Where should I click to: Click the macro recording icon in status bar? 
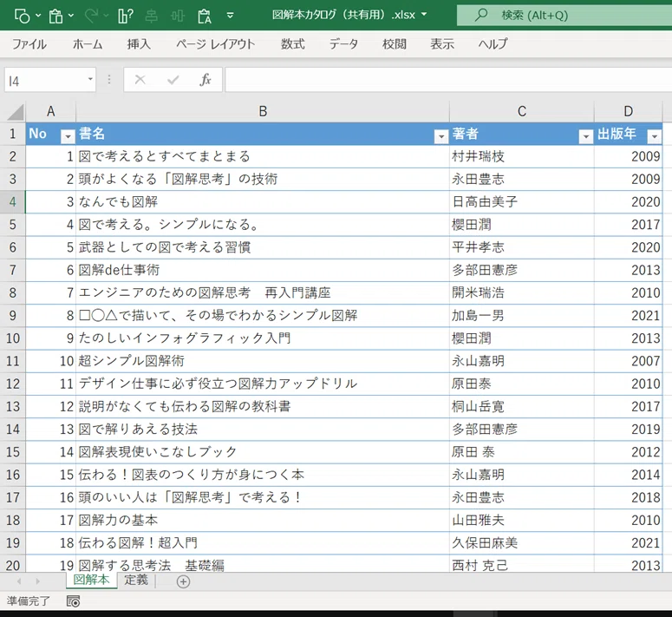(74, 601)
